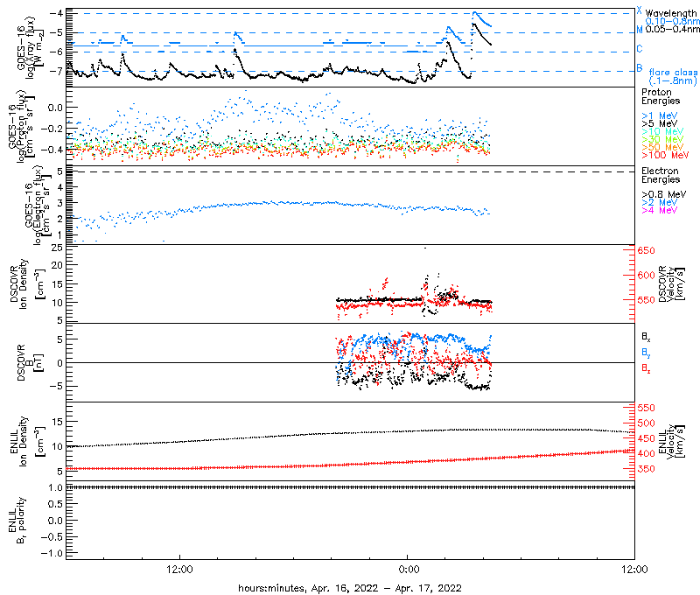Click the '0.10-0.8nm' wavelength label
This screenshot has height=595, width=700.
[x=672, y=21]
